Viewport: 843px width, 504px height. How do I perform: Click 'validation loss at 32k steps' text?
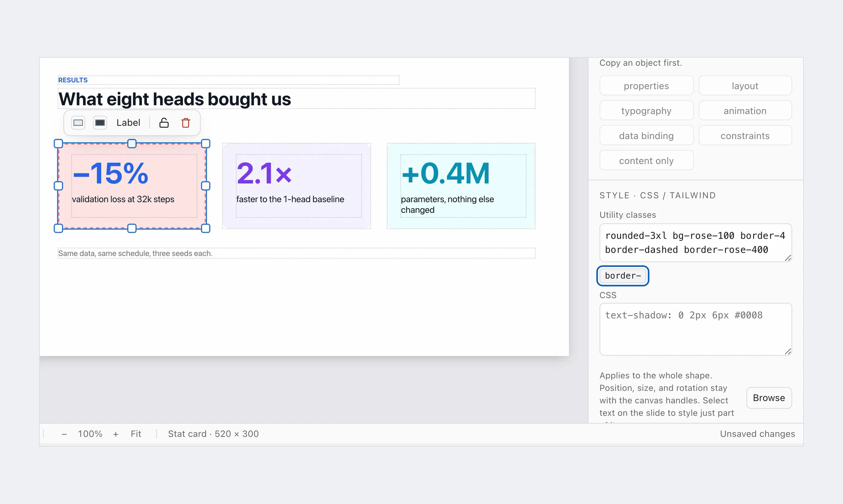tap(123, 199)
